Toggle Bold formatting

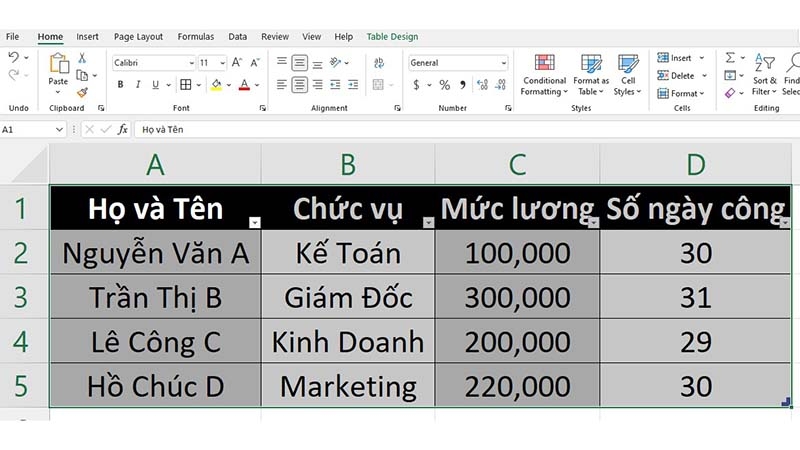(x=120, y=85)
